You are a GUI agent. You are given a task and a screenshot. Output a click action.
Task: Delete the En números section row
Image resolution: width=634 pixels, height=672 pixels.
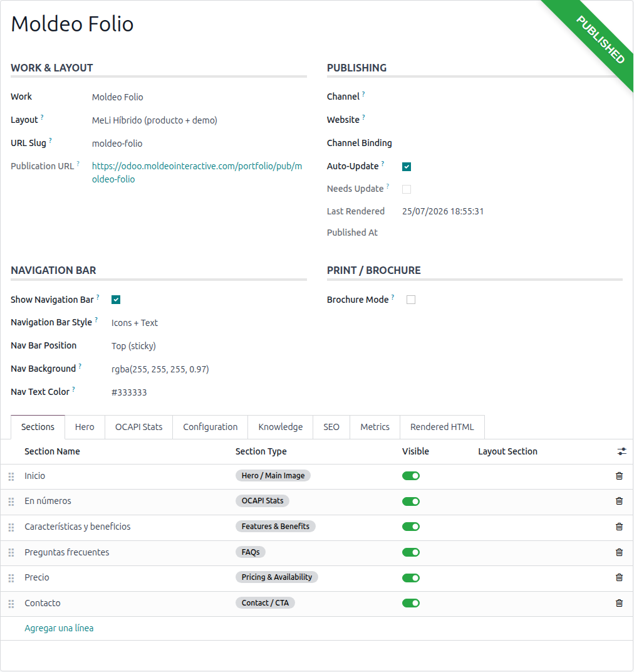tap(619, 501)
